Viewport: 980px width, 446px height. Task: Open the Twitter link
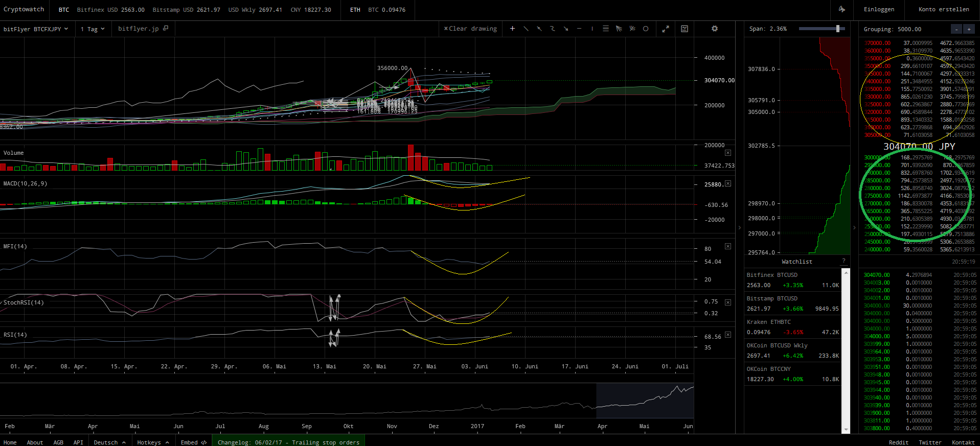pyautogui.click(x=930, y=442)
